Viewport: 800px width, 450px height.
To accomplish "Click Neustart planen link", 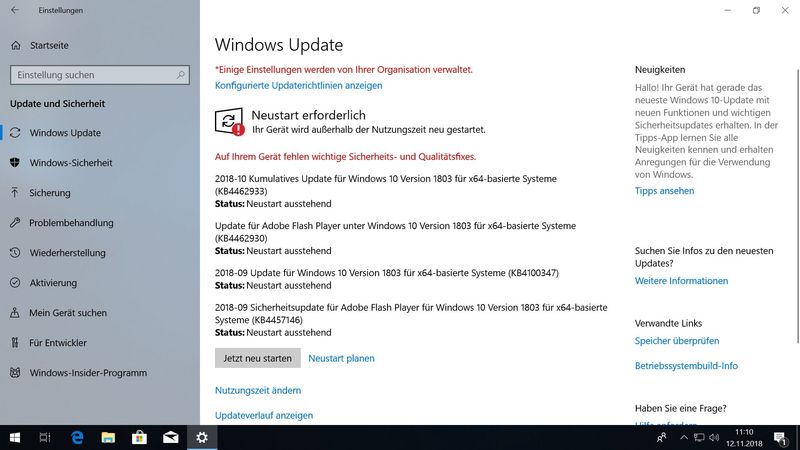I will pyautogui.click(x=341, y=358).
